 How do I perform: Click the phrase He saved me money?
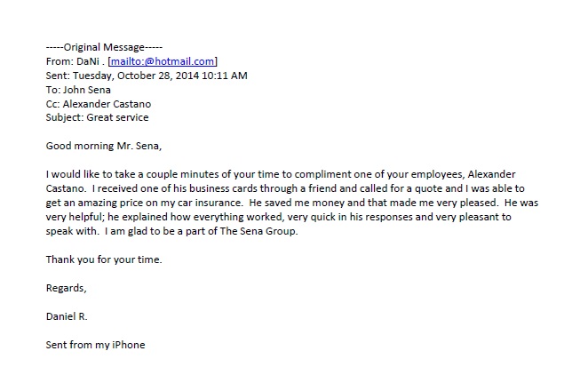click(x=297, y=203)
